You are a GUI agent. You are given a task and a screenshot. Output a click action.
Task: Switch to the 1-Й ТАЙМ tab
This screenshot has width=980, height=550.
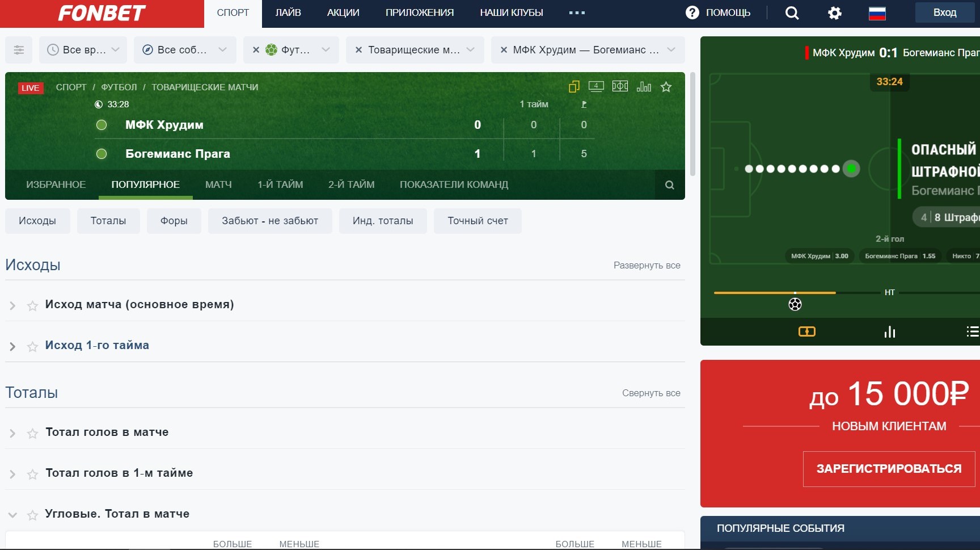(280, 184)
